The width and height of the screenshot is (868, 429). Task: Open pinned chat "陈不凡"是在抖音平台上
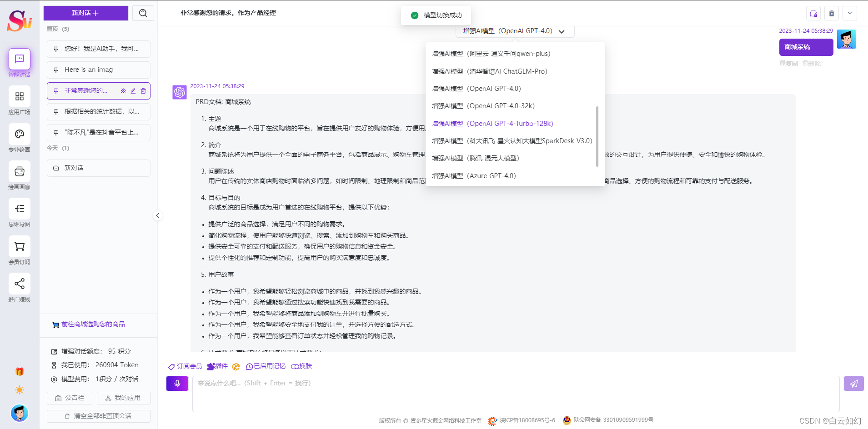99,132
